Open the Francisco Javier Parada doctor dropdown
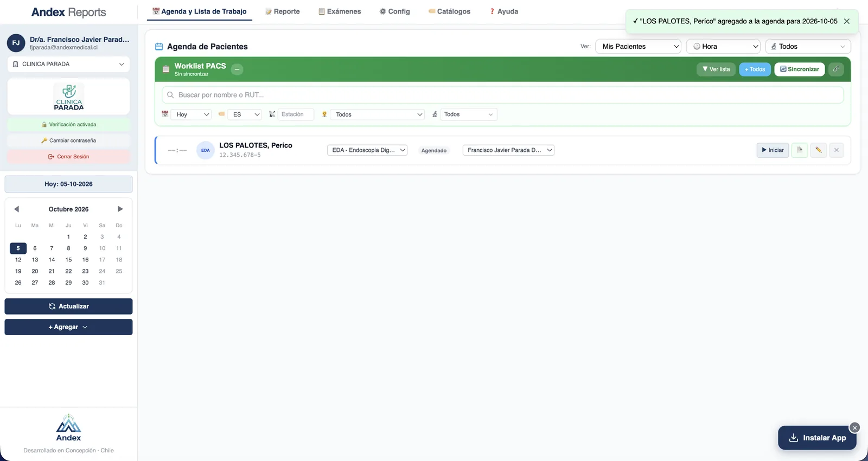The height and width of the screenshot is (461, 868). click(508, 150)
